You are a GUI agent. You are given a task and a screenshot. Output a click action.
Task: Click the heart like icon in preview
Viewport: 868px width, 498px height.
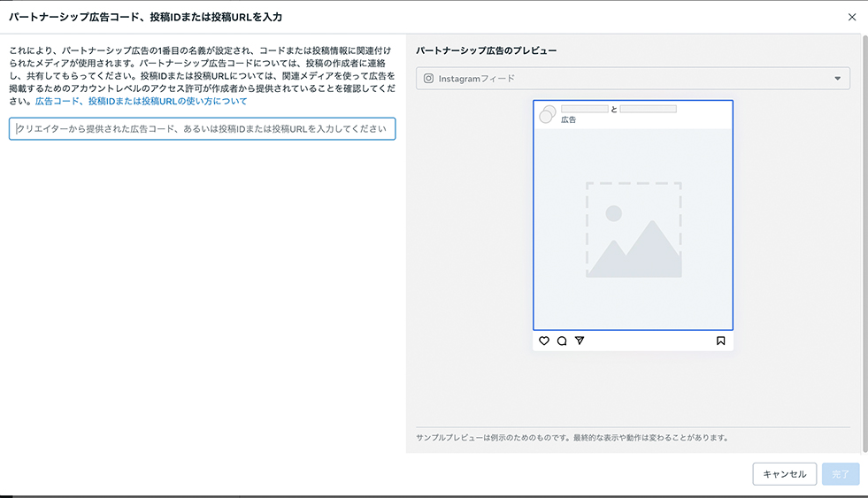544,341
